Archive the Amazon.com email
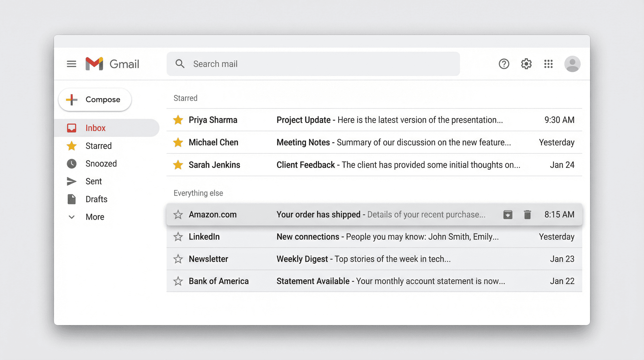Image resolution: width=644 pixels, height=360 pixels. tap(508, 214)
